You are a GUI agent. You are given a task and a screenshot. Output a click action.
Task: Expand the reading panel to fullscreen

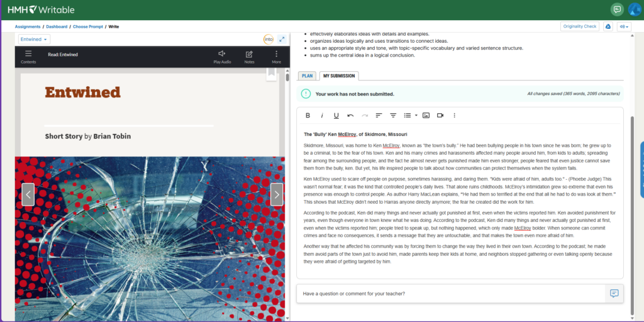pyautogui.click(x=282, y=39)
